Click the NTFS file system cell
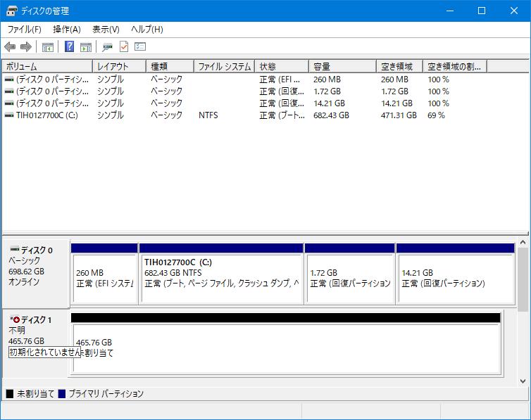This screenshot has width=531, height=420. coord(208,115)
